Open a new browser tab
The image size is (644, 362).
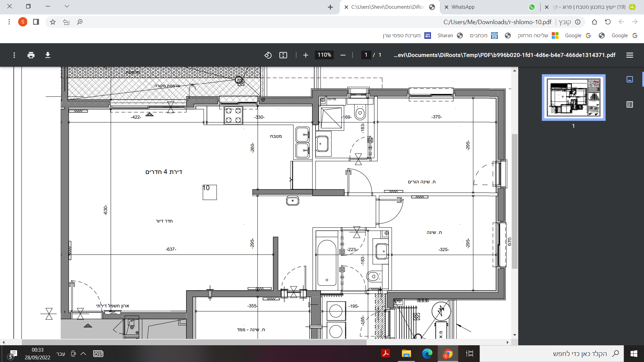pos(330,7)
